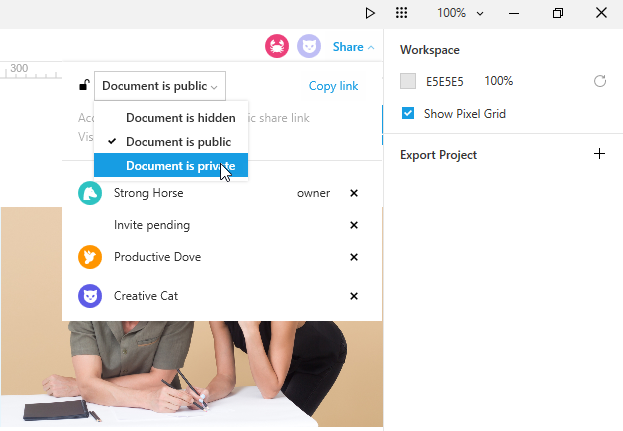Viewport: 623px width, 431px height.
Task: Click the canvas photo of people writing
Action: point(191,373)
